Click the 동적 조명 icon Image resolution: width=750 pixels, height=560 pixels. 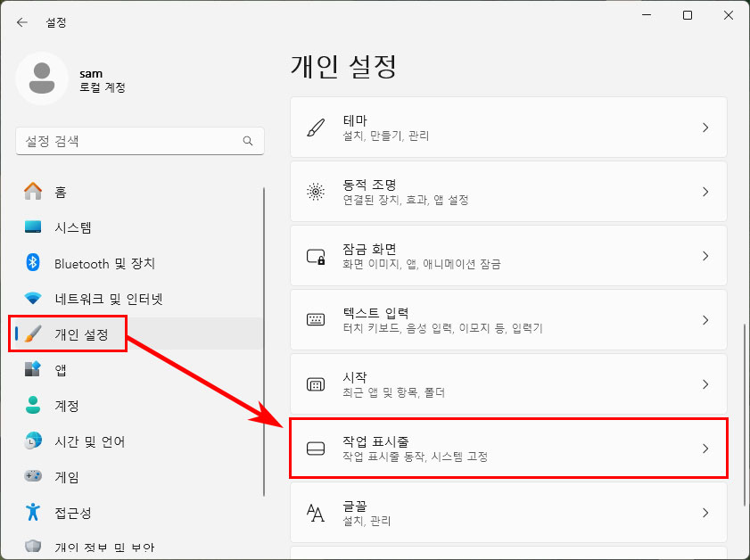pos(315,190)
